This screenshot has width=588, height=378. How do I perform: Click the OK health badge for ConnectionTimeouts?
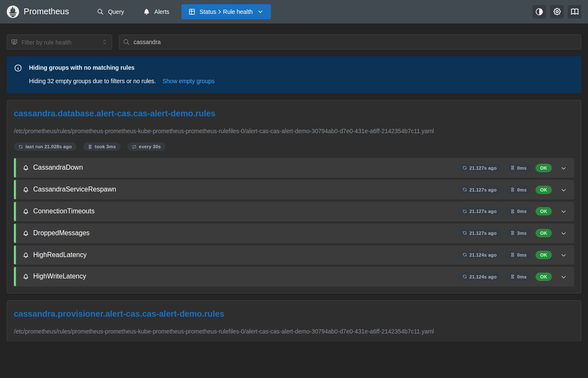pyautogui.click(x=543, y=211)
